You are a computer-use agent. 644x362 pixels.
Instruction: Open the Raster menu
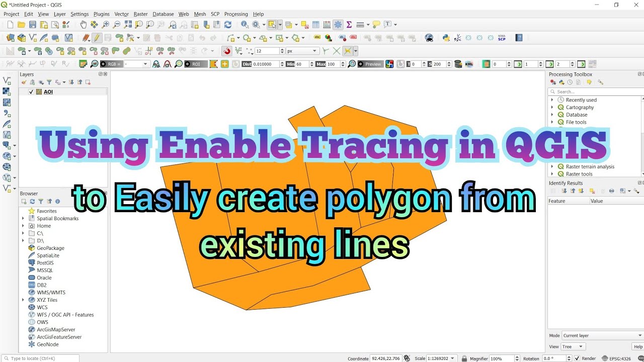point(141,14)
